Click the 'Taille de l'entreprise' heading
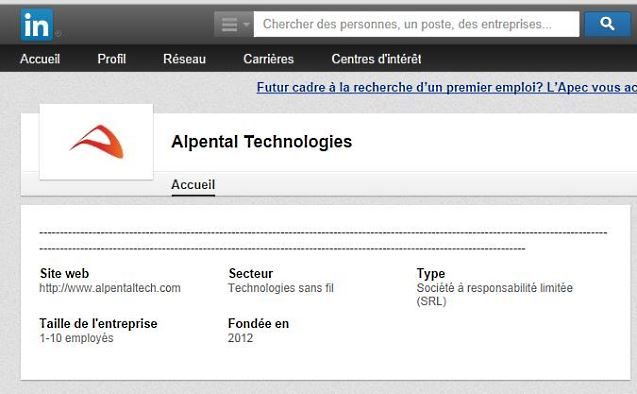Screen dimensions: 637x394 (98, 323)
